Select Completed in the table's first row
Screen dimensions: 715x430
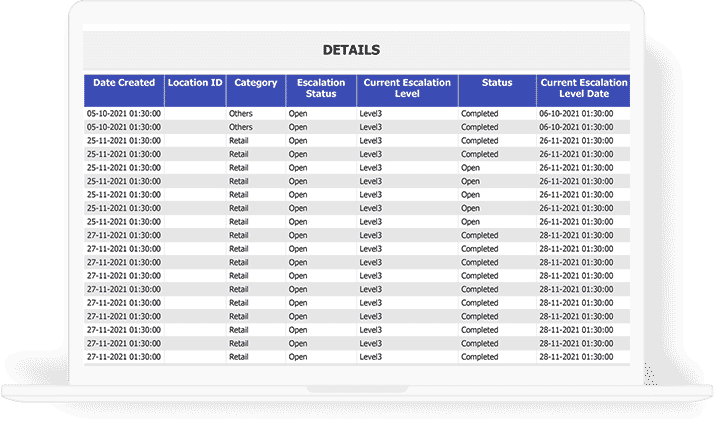click(479, 114)
